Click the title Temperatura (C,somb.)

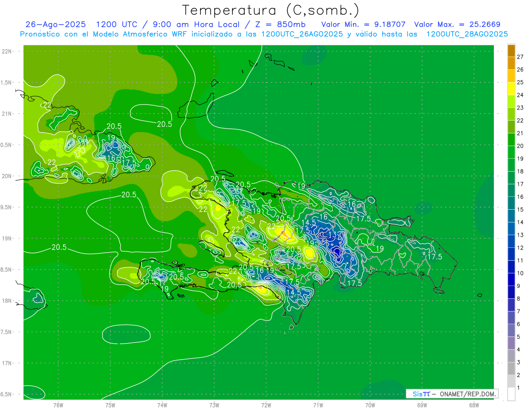pos(271,10)
